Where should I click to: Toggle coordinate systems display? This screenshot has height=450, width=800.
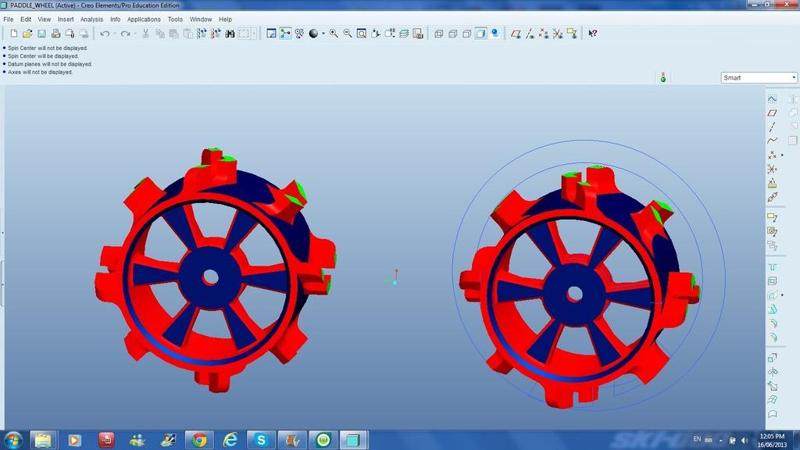558,34
